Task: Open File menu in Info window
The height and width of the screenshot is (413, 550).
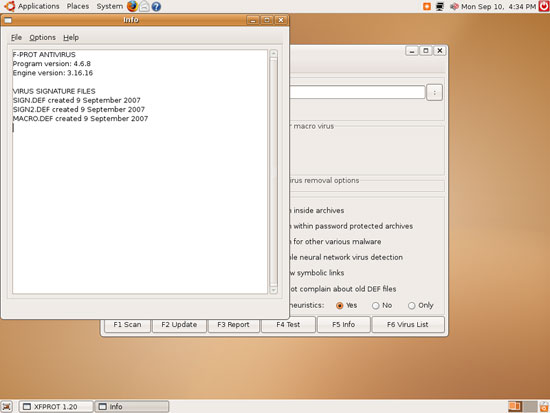Action: pos(16,37)
